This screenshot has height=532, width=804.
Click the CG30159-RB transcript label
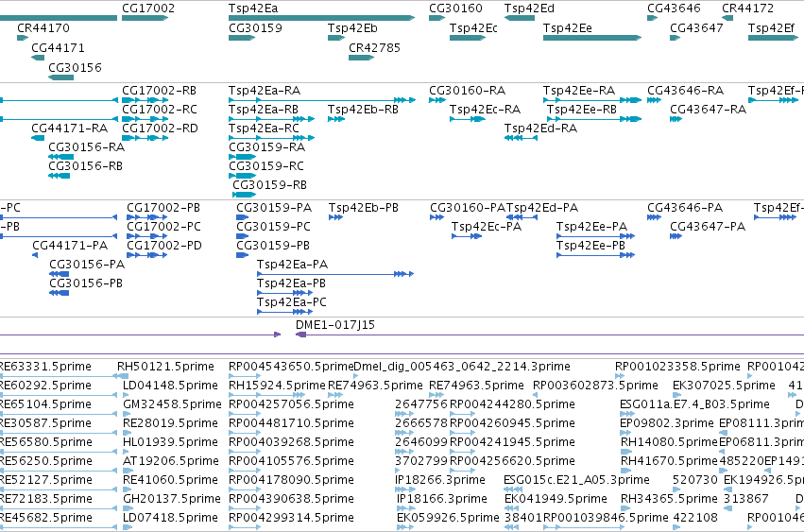[269, 184]
